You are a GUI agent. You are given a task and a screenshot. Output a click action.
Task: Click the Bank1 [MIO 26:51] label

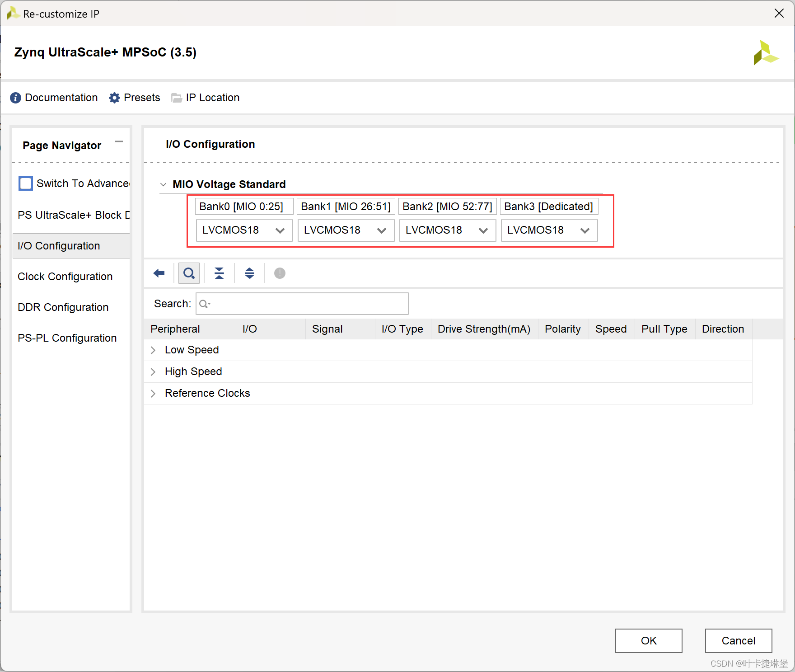[x=346, y=207]
